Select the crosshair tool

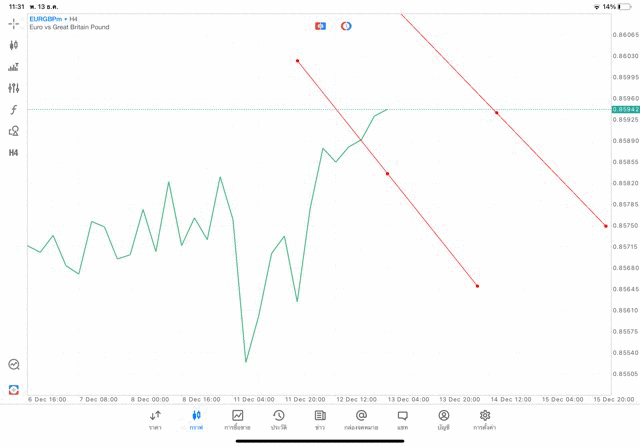(x=14, y=23)
